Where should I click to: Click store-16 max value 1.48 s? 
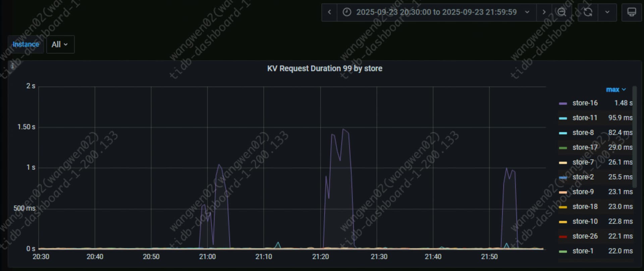coord(623,103)
